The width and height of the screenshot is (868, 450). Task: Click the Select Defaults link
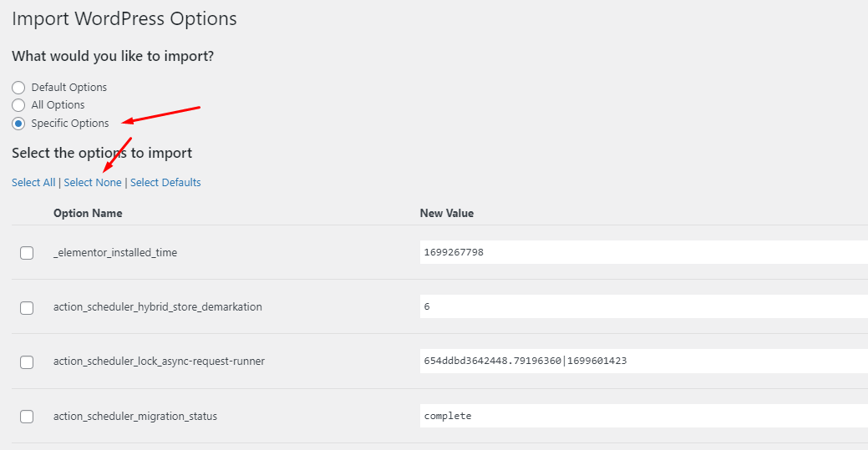point(165,183)
